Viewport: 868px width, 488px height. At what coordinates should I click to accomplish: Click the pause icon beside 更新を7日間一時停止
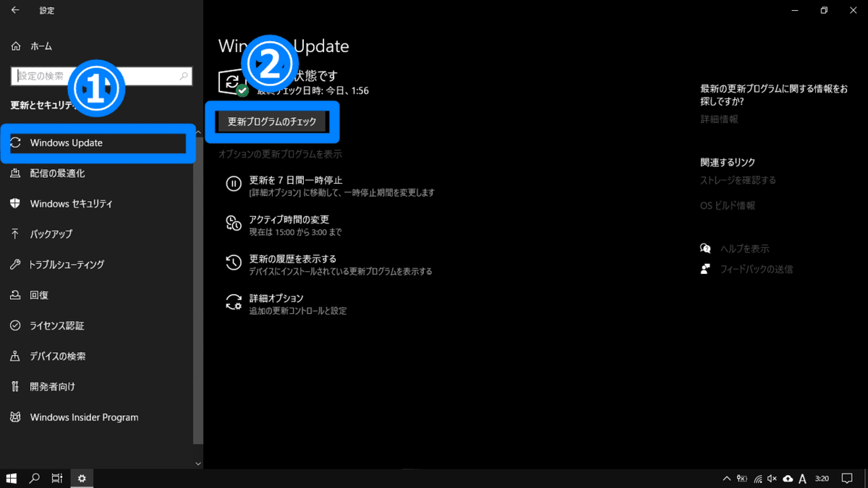coord(233,184)
